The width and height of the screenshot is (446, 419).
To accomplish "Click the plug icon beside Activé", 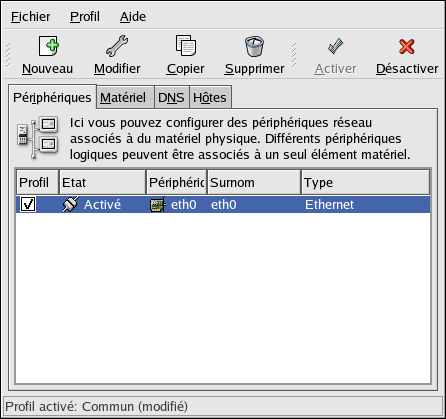I will [71, 204].
